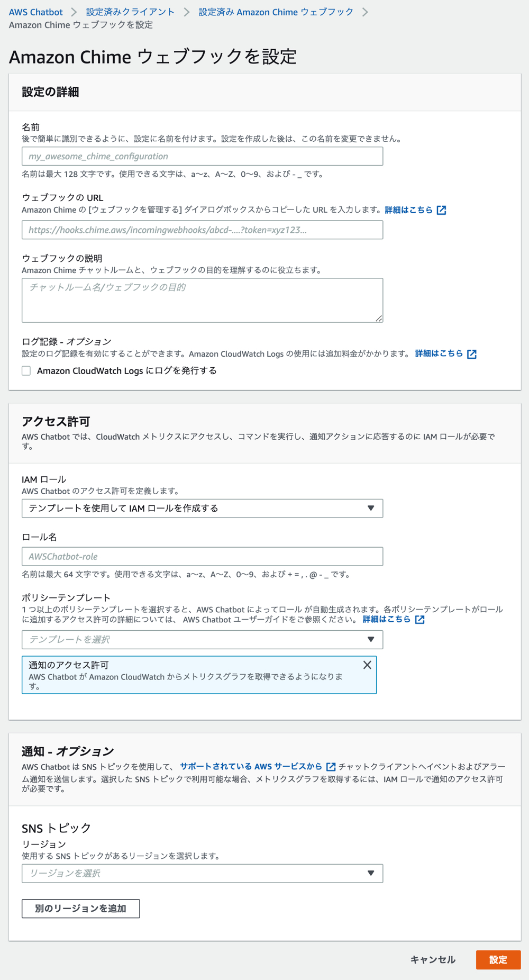Image resolution: width=529 pixels, height=980 pixels.
Task: Open 詳細はこちら link in ログ記録 section
Action: click(439, 353)
